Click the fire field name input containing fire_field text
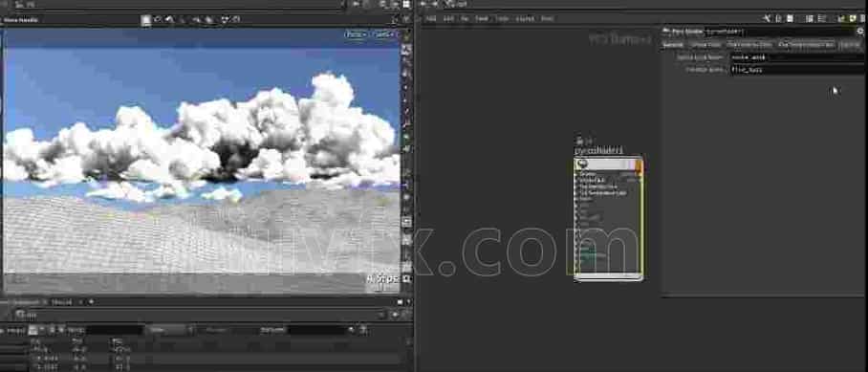 [797, 70]
